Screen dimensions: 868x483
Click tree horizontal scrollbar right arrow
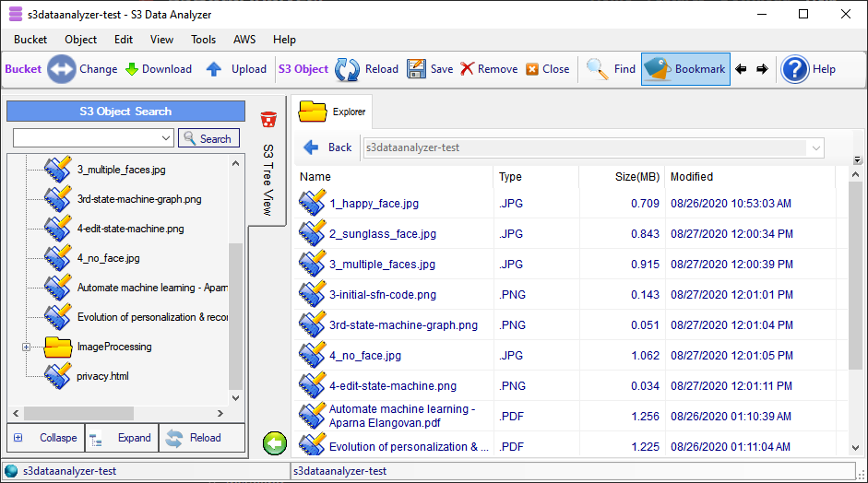pyautogui.click(x=220, y=413)
